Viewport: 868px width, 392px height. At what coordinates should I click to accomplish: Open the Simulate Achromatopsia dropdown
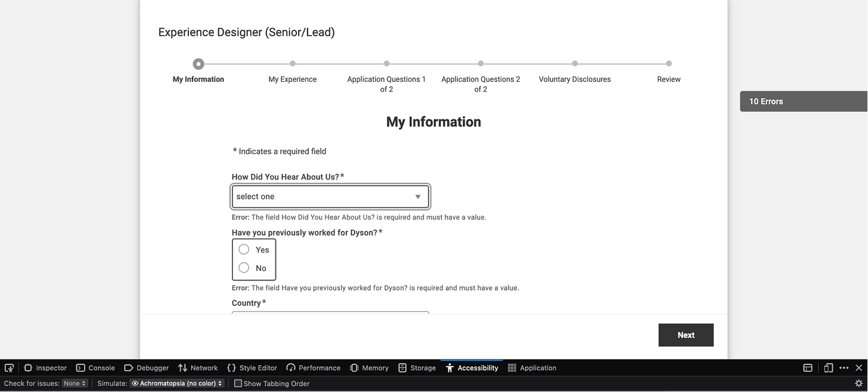point(176,383)
